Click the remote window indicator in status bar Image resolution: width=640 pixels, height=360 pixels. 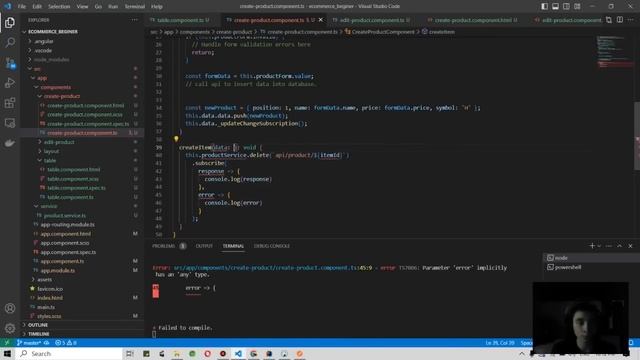coord(7,342)
